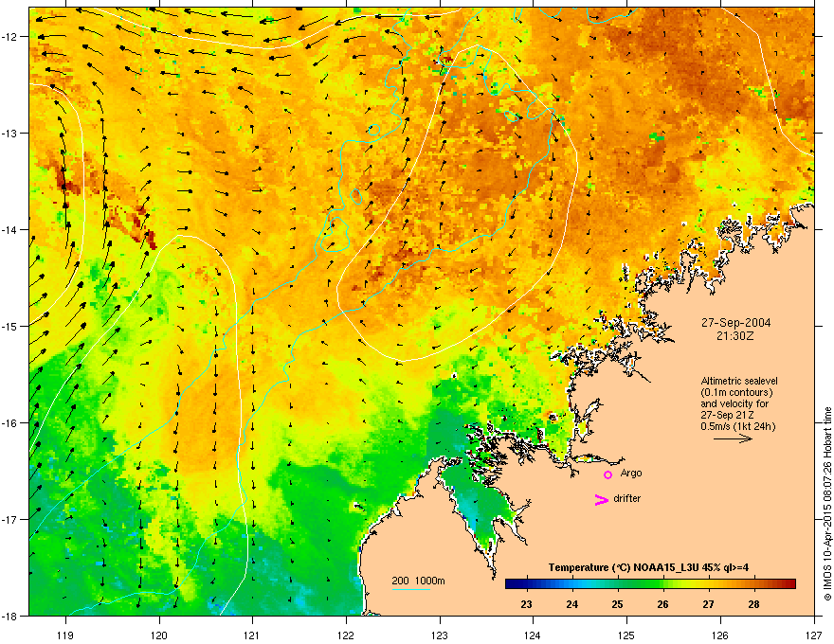Click latitude axis label '-13'
The width and height of the screenshot is (834, 644).
click(x=9, y=134)
